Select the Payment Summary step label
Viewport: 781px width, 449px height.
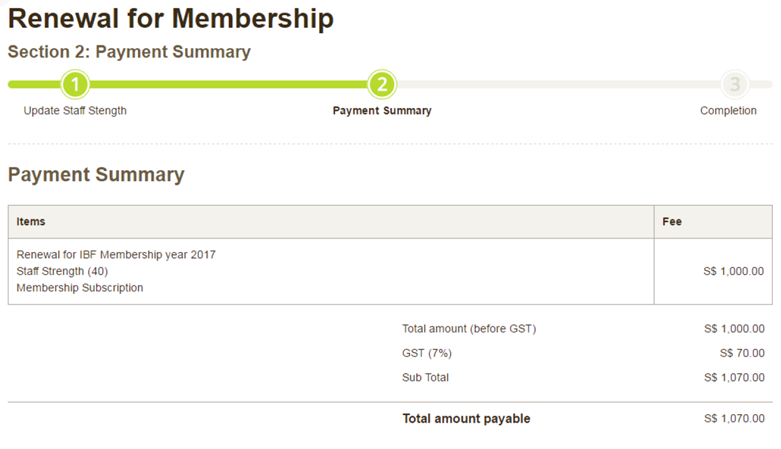382,111
